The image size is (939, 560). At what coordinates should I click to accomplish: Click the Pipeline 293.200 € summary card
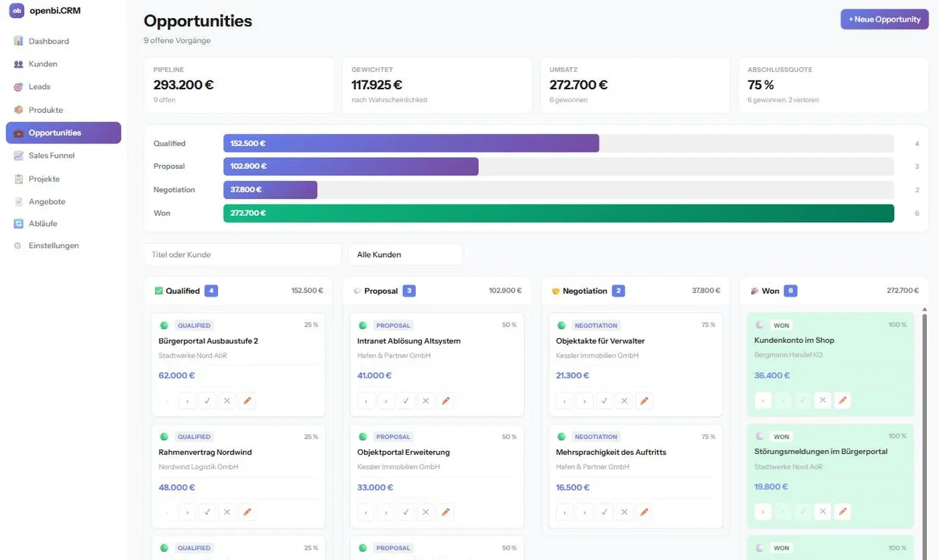tap(239, 85)
